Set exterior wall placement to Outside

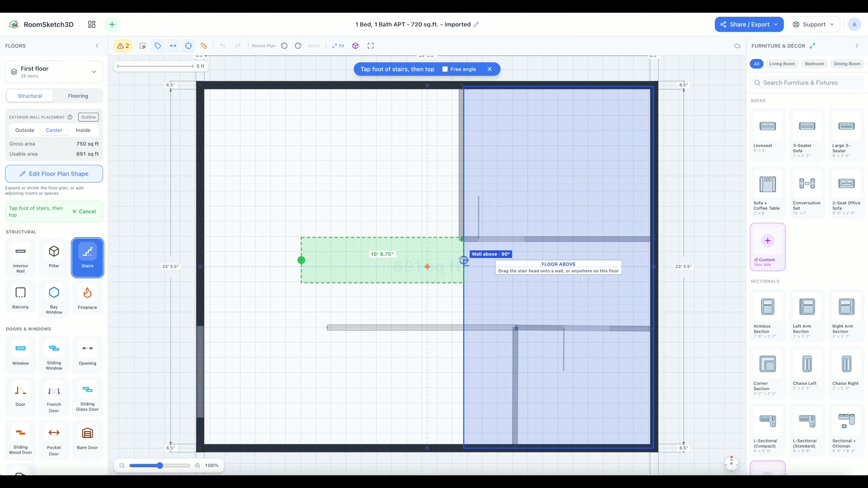point(25,130)
